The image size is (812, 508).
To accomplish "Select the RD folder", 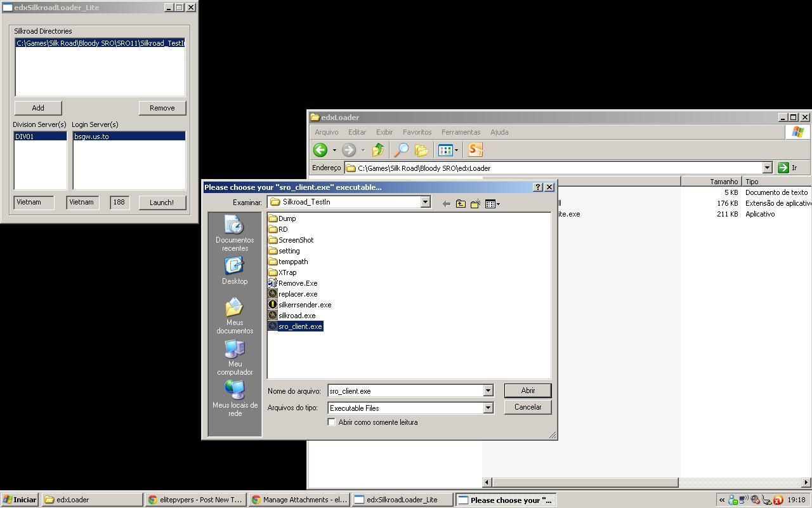I will pos(278,229).
